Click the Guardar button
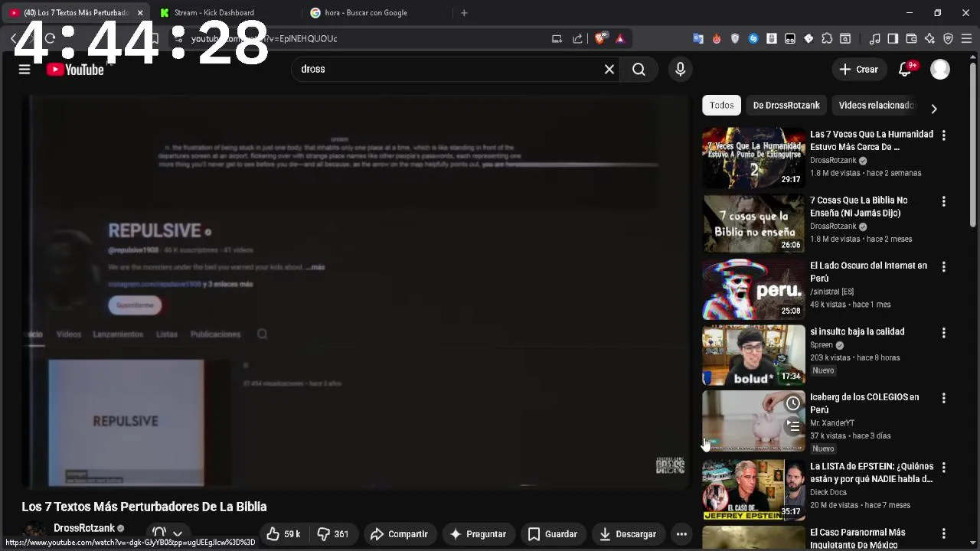Viewport: 980px width, 551px height. click(x=553, y=534)
